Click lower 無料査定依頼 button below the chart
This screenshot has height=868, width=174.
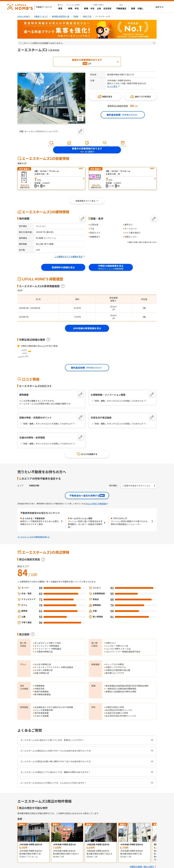click(x=87, y=368)
